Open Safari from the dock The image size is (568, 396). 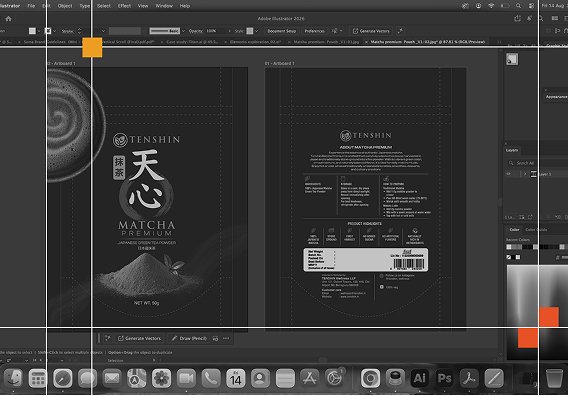click(63, 379)
